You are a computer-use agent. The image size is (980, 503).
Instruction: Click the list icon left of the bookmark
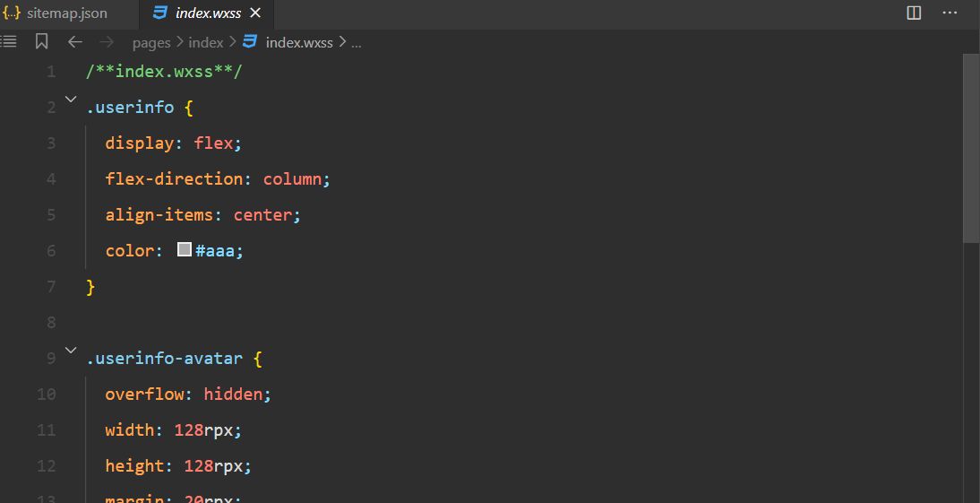9,42
